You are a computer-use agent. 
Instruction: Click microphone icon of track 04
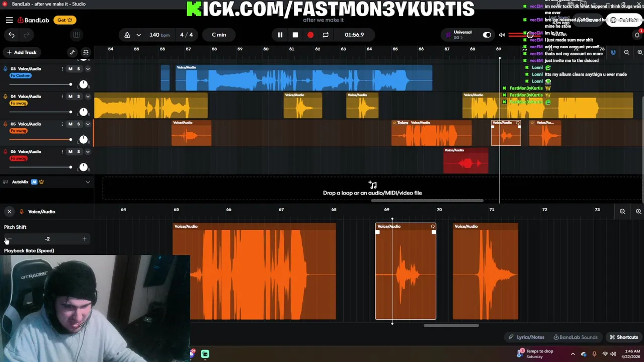point(6,97)
